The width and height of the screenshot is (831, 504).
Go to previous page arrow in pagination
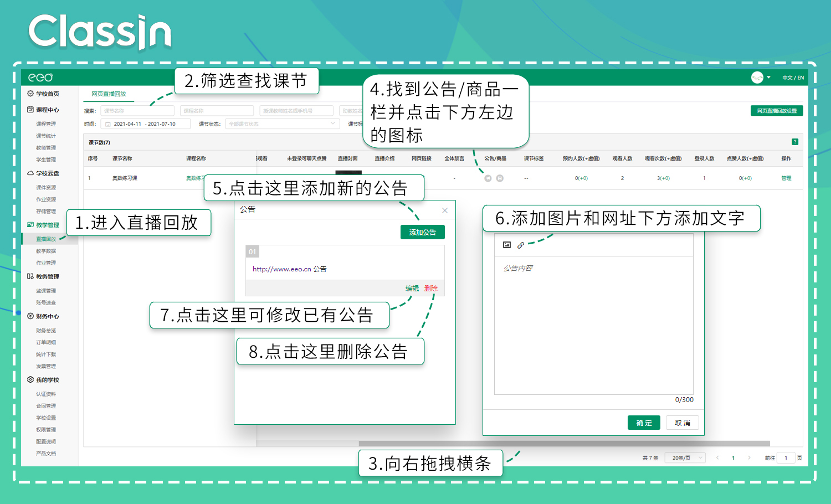717,457
